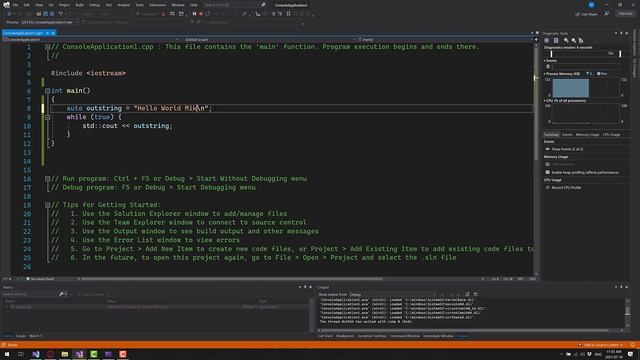640x360 pixels.
Task: Click the editor horizontal scrollbar
Action: (231, 279)
